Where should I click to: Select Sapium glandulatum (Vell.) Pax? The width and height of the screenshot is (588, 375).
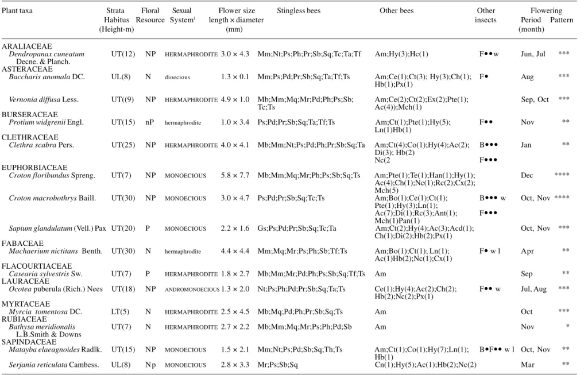pyautogui.click(x=57, y=229)
